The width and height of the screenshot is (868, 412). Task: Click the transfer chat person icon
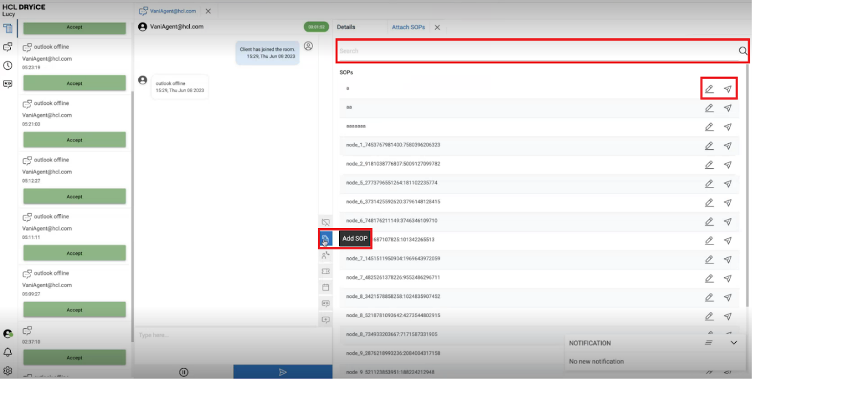click(326, 255)
